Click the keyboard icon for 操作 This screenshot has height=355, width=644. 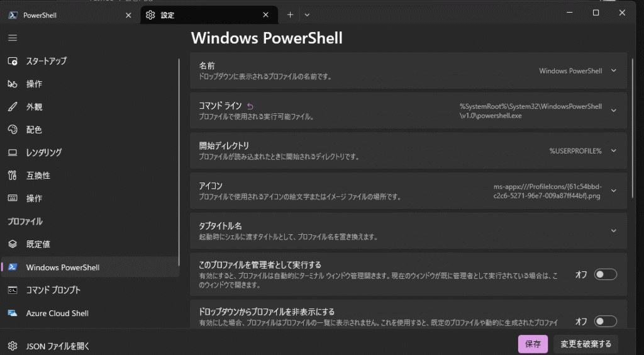13,198
